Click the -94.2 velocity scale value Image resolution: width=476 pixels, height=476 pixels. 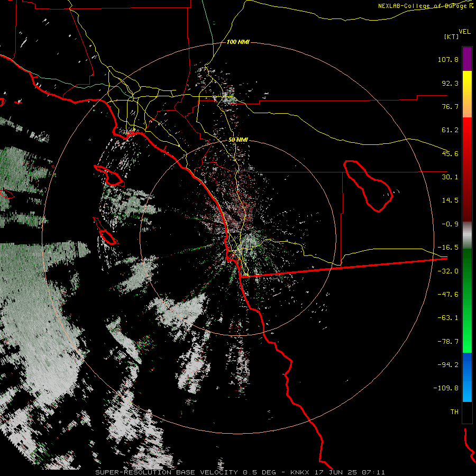coord(448,365)
